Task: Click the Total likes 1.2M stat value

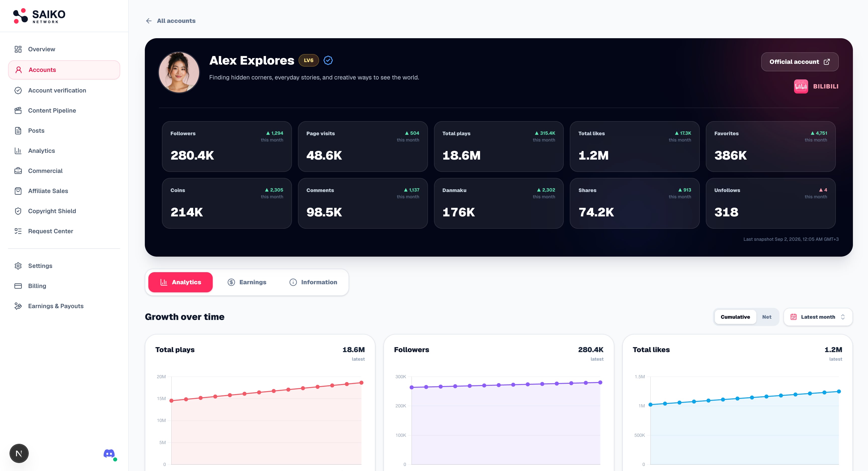Action: coord(593,155)
